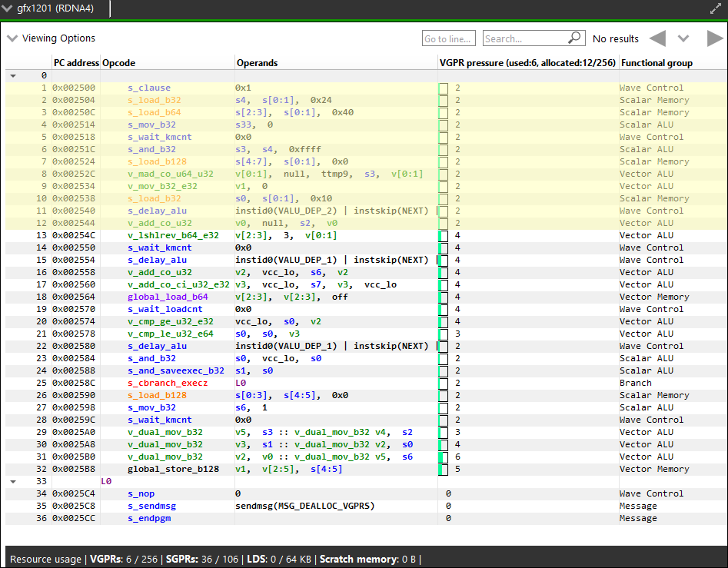Click the Go to line input field
This screenshot has width=728, height=568.
tap(449, 38)
